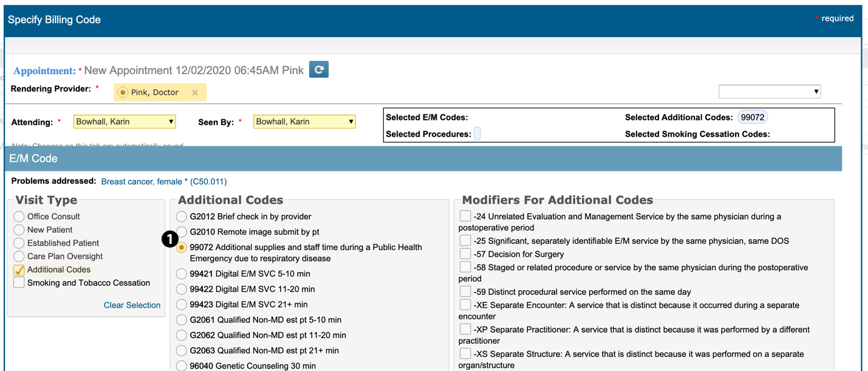Open Breast cancer, female (C50.011) link
868x371 pixels.
pos(164,181)
